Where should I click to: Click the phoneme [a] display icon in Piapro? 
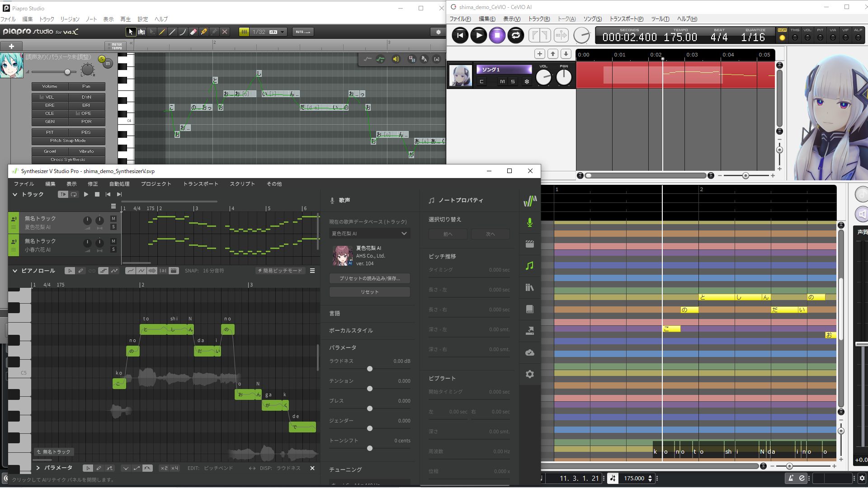tap(437, 59)
